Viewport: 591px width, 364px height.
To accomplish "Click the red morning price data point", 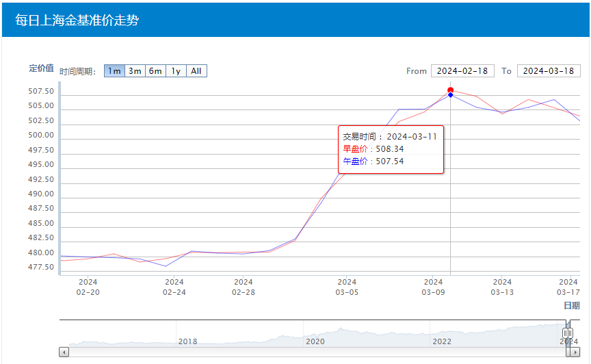I will pos(450,90).
